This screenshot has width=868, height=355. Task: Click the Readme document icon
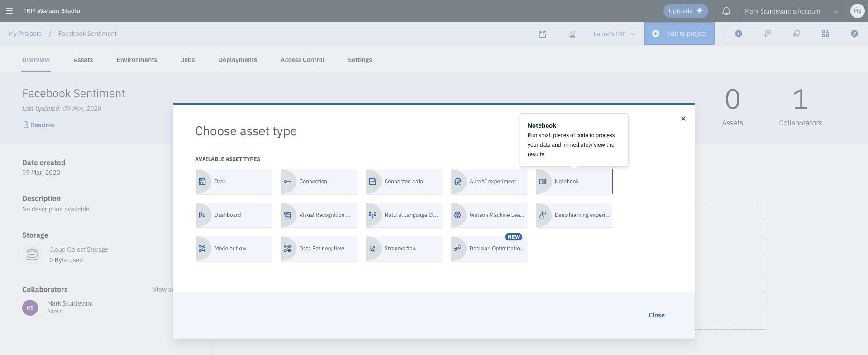[x=26, y=125]
